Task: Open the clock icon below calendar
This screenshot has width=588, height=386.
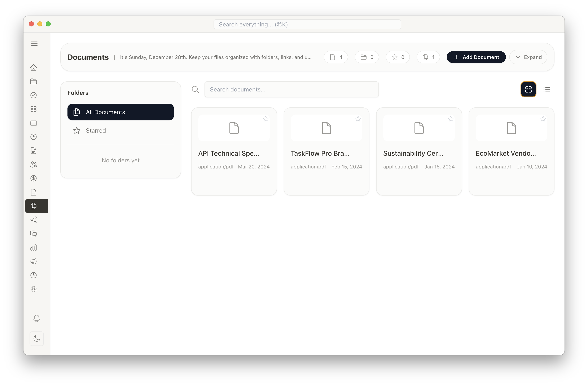Action: tap(34, 137)
